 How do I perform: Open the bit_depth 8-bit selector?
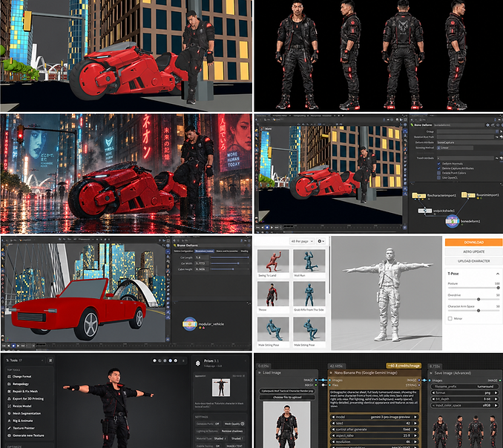coord(464,399)
